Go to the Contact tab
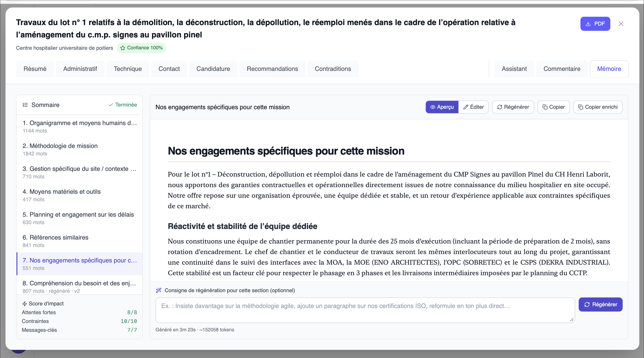The height and width of the screenshot is (358, 644). click(169, 69)
